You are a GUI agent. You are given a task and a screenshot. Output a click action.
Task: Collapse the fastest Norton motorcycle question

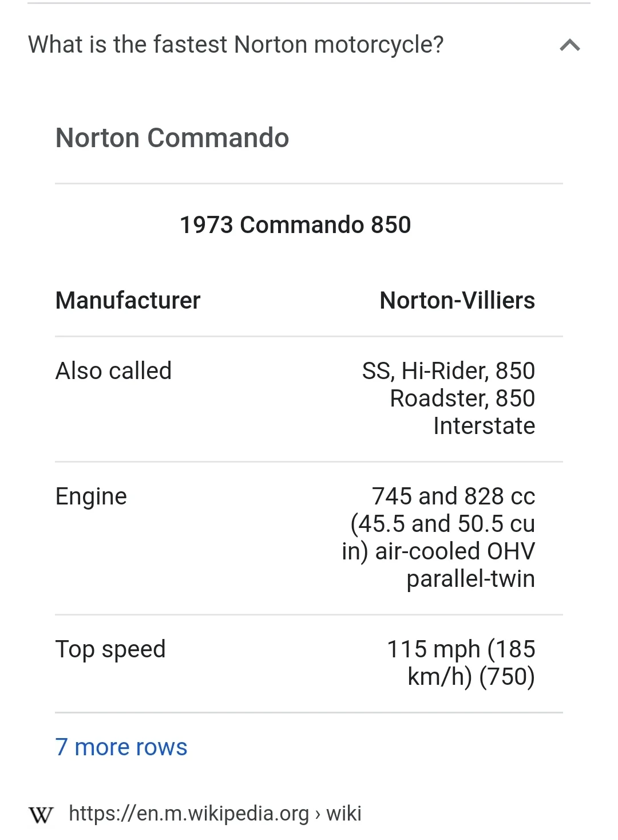coord(235,45)
